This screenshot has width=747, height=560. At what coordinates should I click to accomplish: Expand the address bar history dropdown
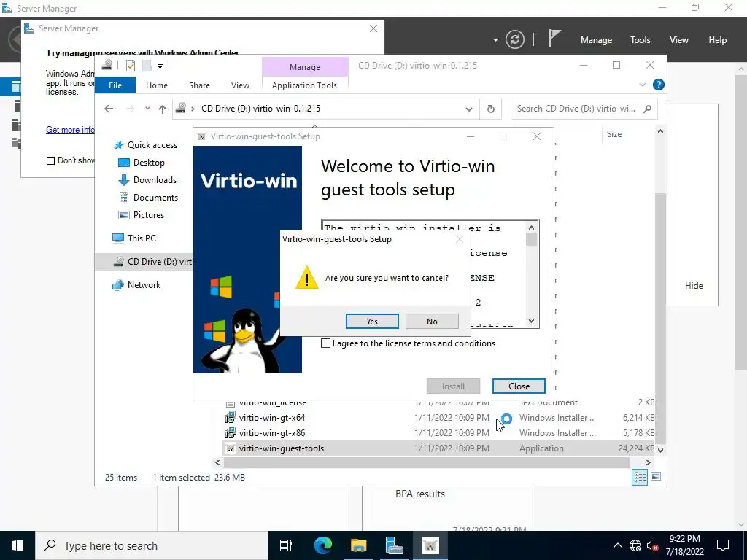pyautogui.click(x=469, y=109)
